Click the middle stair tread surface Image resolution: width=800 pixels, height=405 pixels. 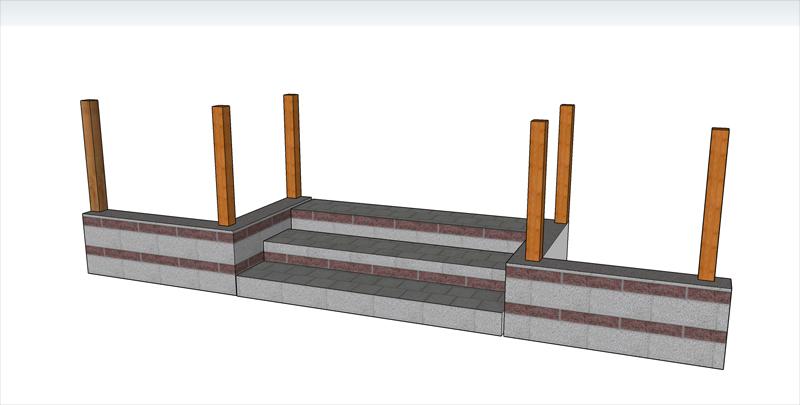390,245
